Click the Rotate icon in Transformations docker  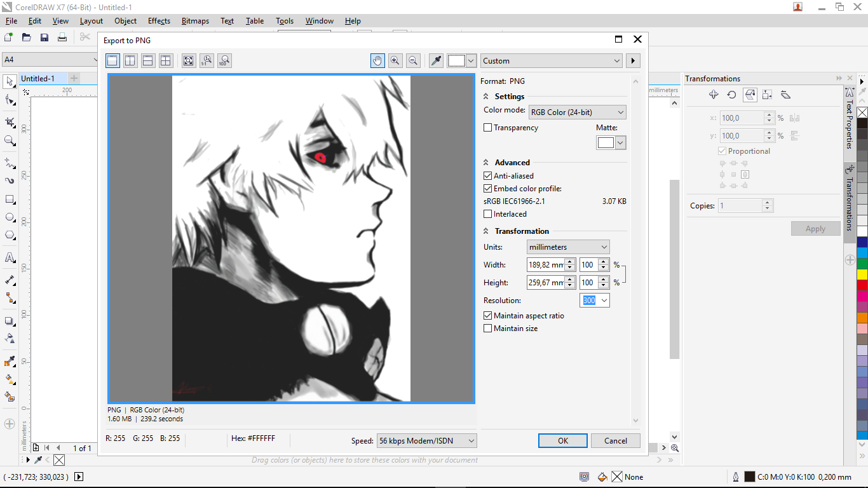(731, 95)
